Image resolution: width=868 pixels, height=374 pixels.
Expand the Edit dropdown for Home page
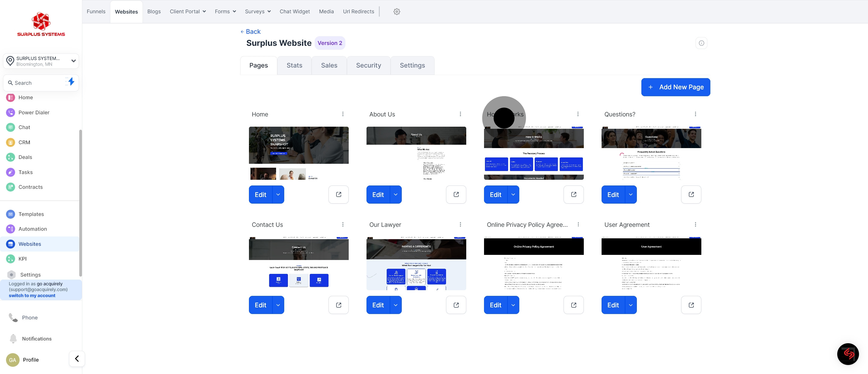tap(278, 195)
